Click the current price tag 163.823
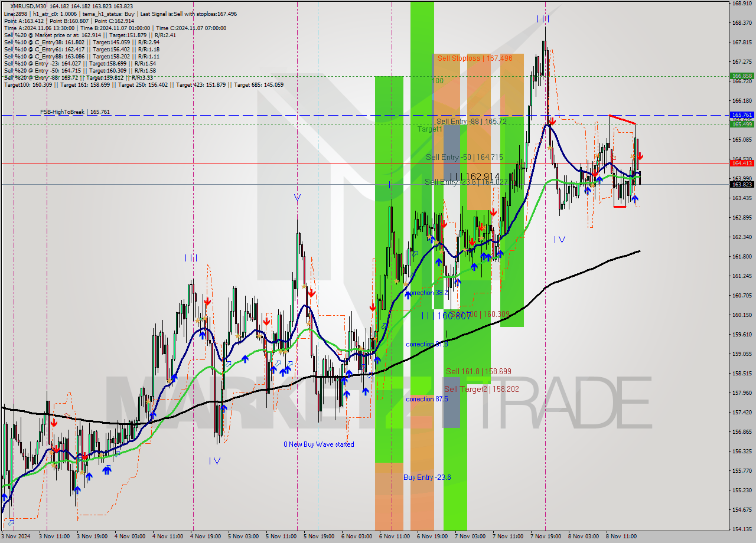This screenshot has width=756, height=543. [x=742, y=184]
